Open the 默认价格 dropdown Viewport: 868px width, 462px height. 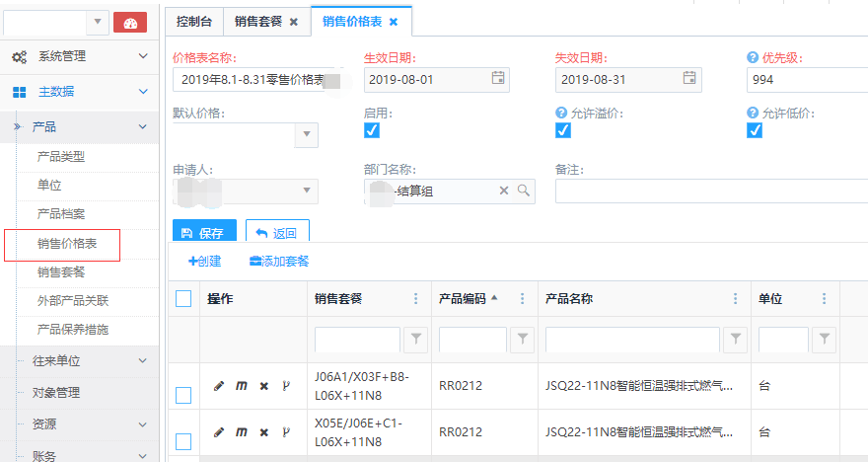(x=306, y=134)
